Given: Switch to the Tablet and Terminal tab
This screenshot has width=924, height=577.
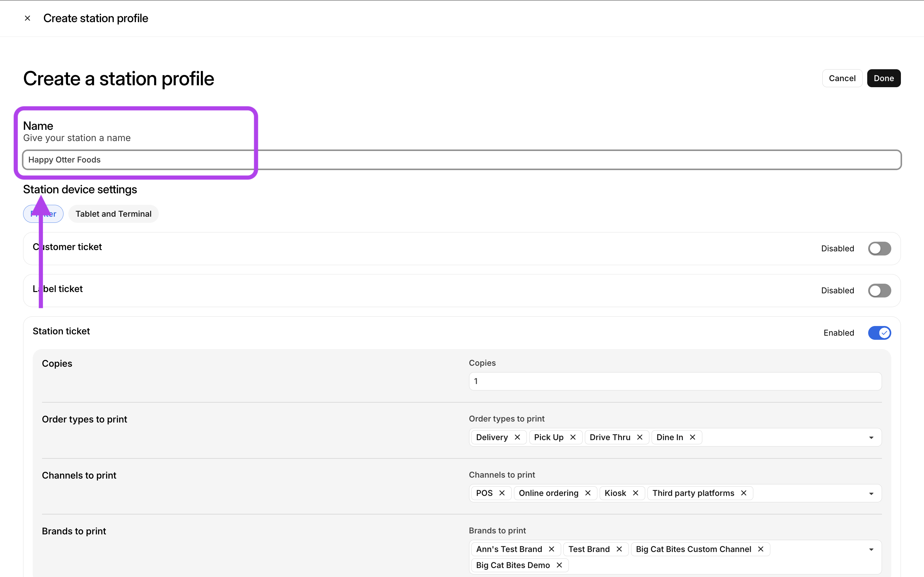Looking at the screenshot, I should pos(113,214).
